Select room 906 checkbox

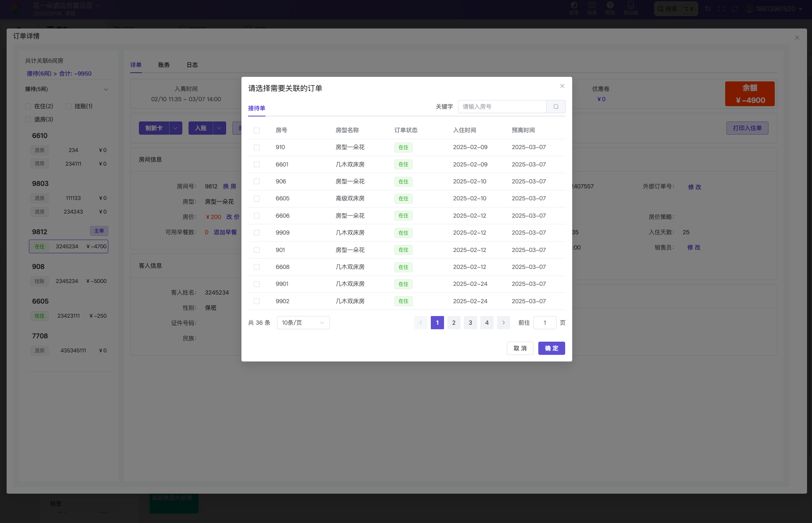pyautogui.click(x=257, y=181)
